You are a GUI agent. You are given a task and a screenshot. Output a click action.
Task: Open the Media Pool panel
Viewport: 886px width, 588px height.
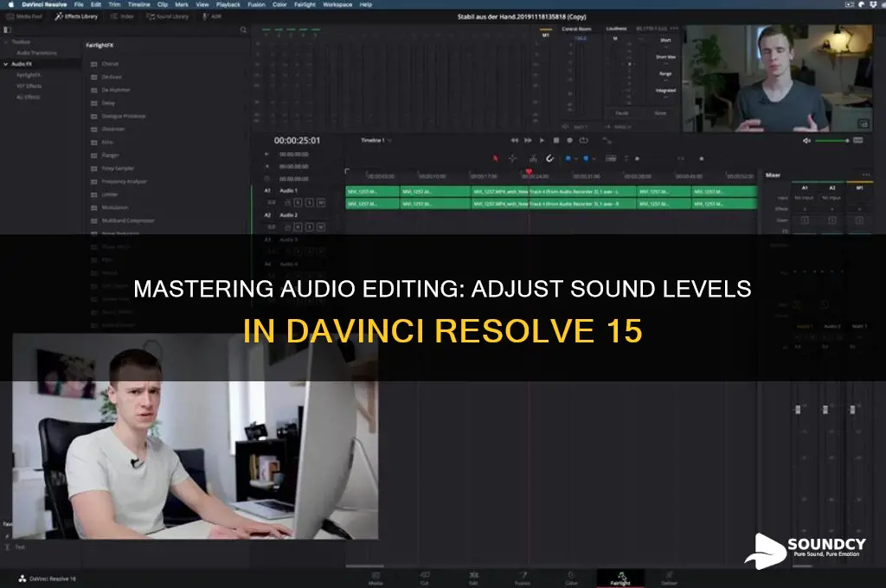pos(23,16)
